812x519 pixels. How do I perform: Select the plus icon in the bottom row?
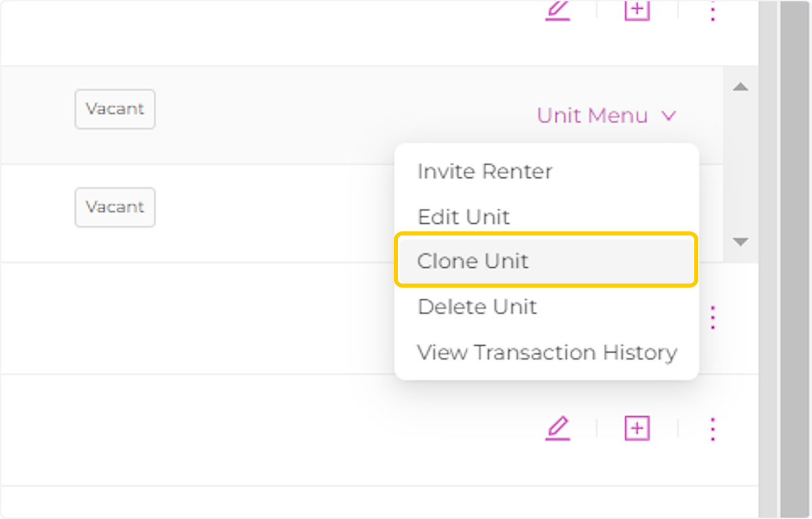[x=636, y=428]
